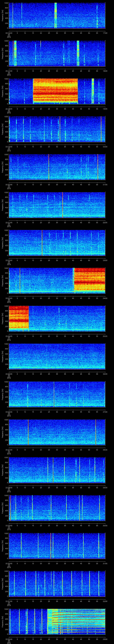Click the 22:16:00 start time label

point(9,33)
